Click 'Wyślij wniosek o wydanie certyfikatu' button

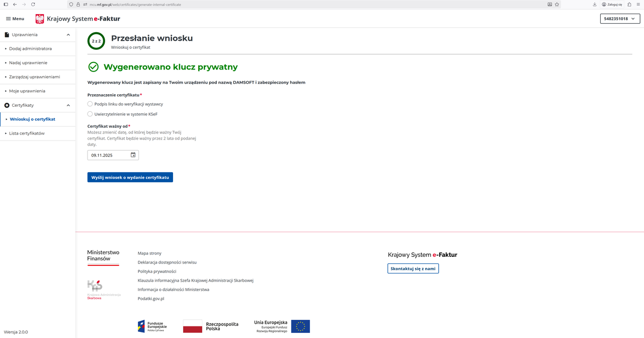[x=130, y=177]
